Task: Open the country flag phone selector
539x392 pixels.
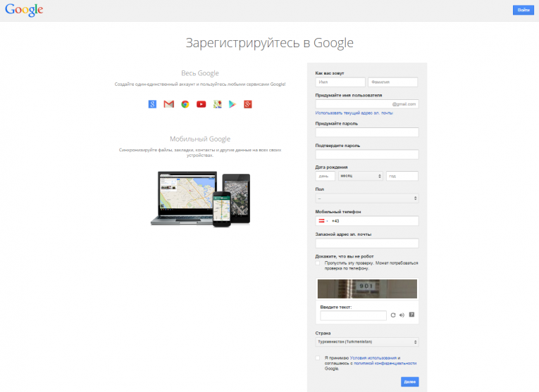Action: coord(323,221)
